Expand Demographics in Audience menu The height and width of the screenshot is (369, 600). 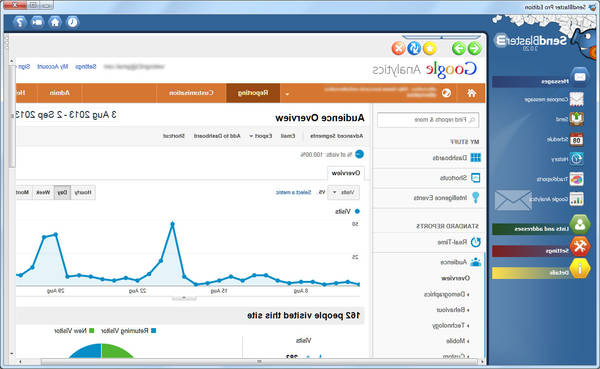coord(447,294)
